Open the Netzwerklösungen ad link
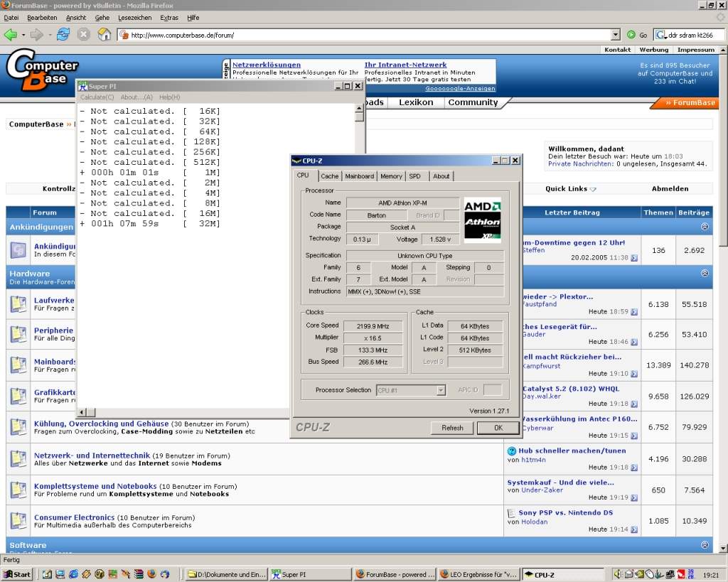Image resolution: width=728 pixels, height=582 pixels. click(266, 65)
